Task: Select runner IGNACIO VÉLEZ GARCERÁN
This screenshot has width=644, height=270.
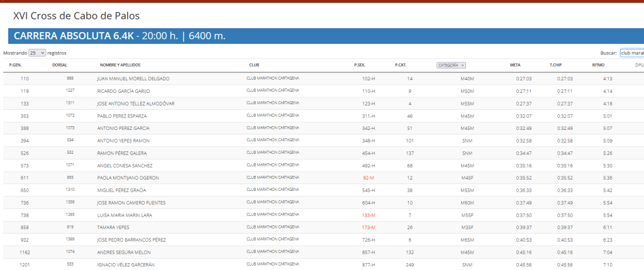Action: click(126, 265)
